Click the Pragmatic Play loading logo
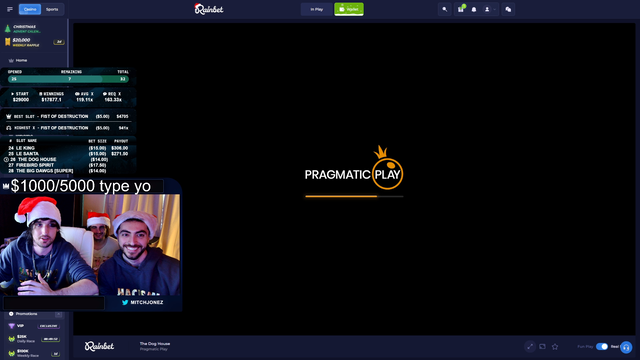Image resolution: width=640 pixels, height=360 pixels. [x=354, y=168]
